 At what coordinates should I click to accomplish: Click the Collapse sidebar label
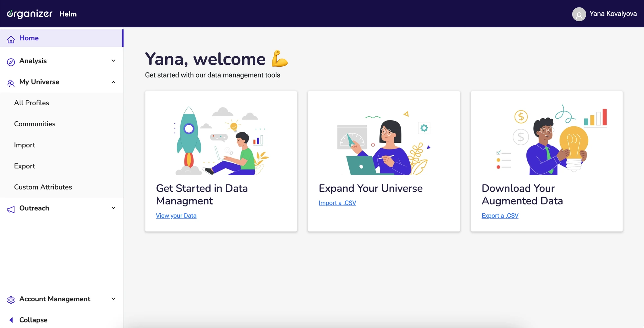pos(33,320)
